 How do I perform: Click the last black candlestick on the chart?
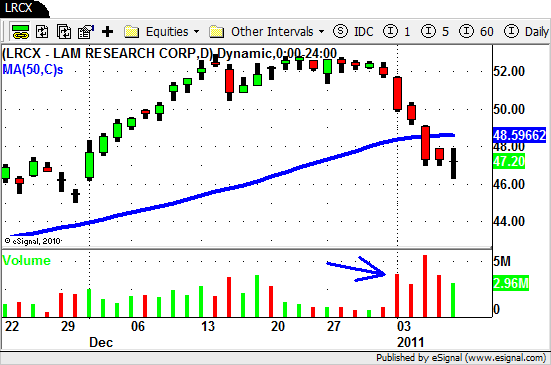click(x=453, y=163)
